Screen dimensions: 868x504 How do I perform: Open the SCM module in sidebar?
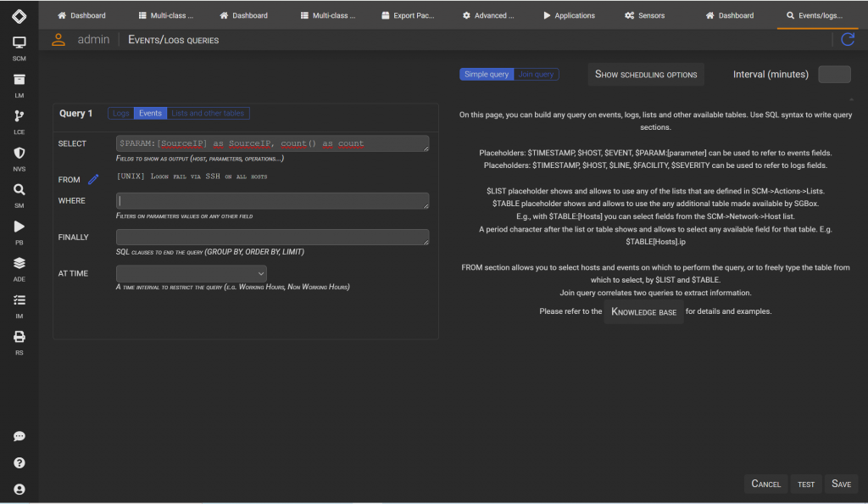point(19,48)
